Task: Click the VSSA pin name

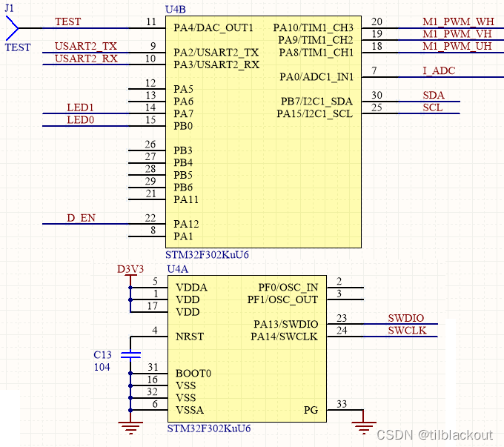Action: pos(190,411)
